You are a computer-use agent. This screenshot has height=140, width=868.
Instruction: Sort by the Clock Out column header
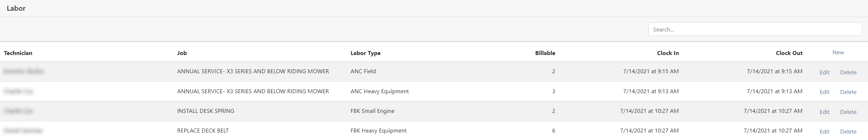[789, 53]
